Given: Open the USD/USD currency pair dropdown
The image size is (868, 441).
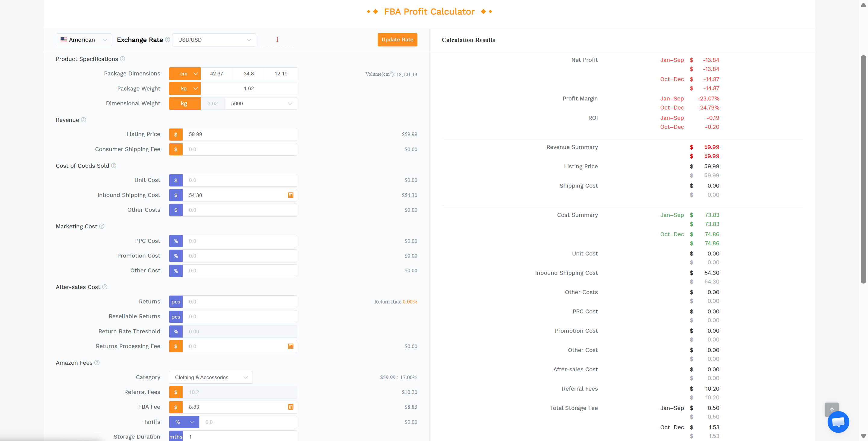Looking at the screenshot, I should pyautogui.click(x=214, y=40).
